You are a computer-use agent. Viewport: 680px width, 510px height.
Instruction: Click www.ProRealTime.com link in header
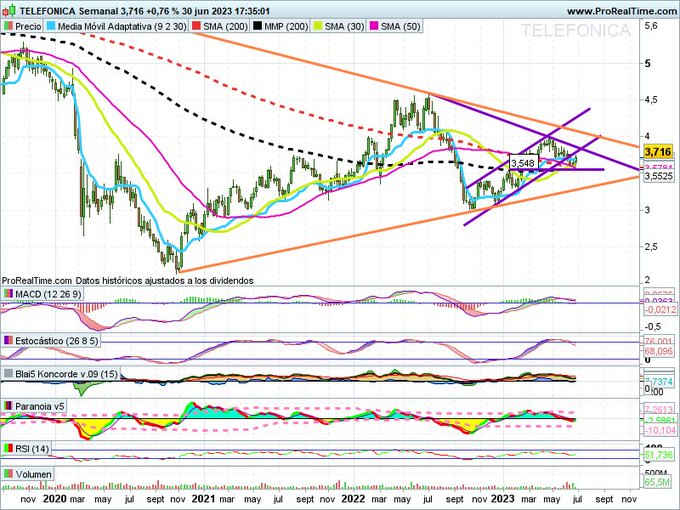point(623,11)
